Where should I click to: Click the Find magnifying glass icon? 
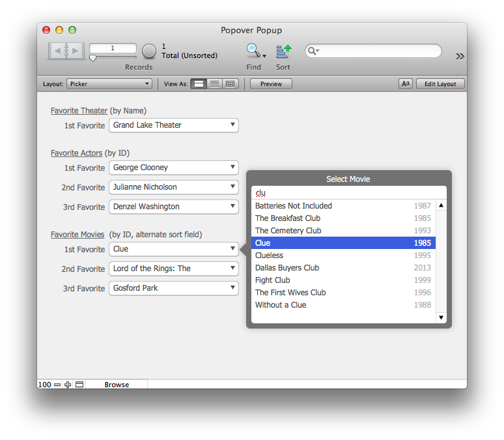pos(253,51)
